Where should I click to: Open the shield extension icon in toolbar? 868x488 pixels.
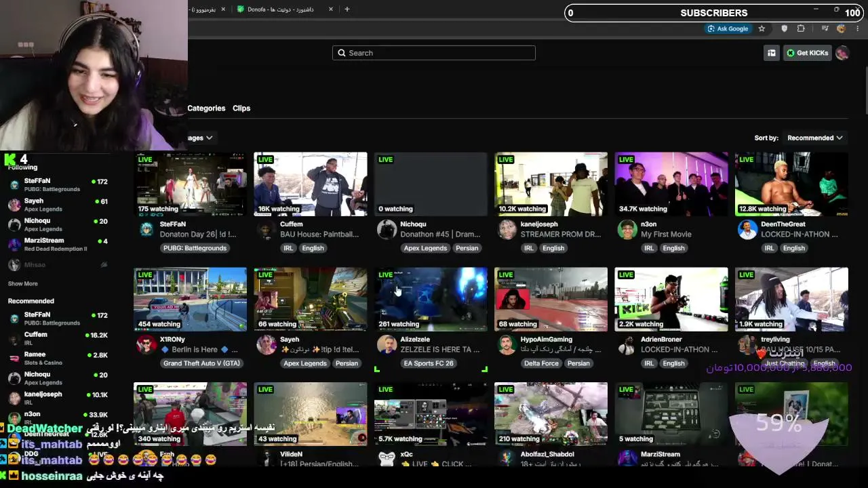785,28
